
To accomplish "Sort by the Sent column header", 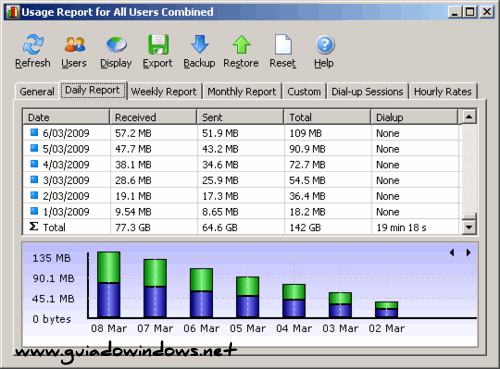I will pyautogui.click(x=240, y=117).
